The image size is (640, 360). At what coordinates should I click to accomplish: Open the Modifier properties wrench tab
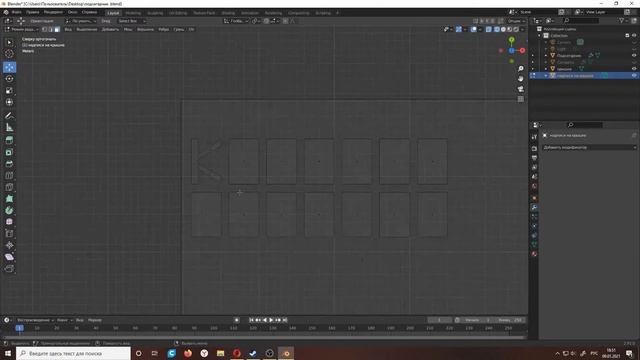coord(534,207)
